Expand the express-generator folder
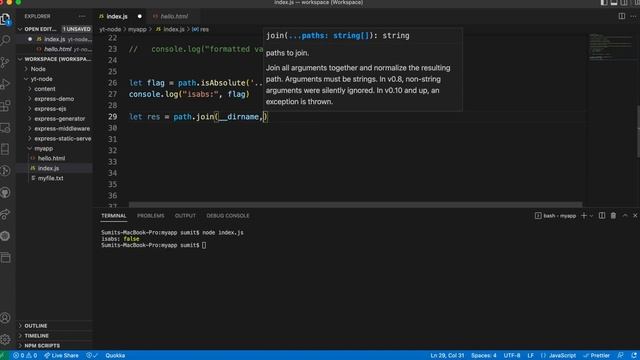 click(55, 119)
